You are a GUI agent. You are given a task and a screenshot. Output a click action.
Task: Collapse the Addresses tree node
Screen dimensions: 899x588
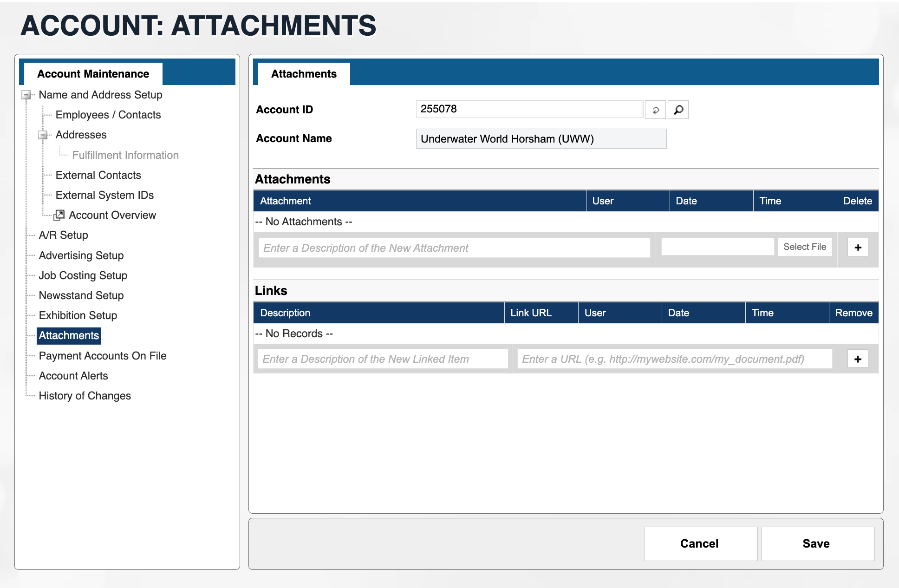(x=43, y=135)
